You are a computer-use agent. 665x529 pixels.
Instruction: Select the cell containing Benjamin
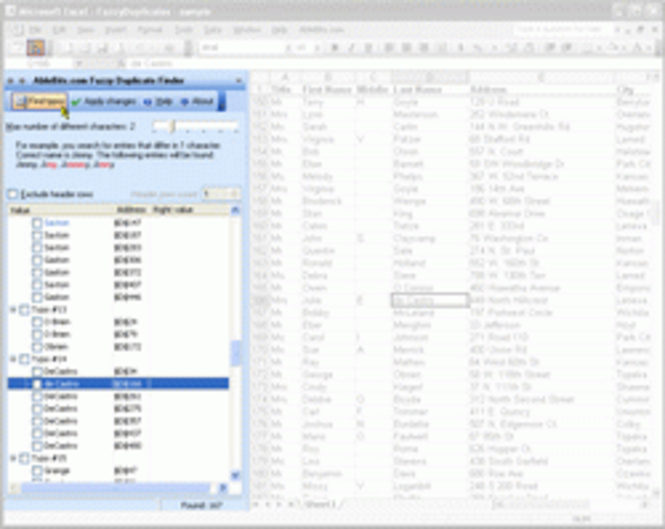[327, 474]
